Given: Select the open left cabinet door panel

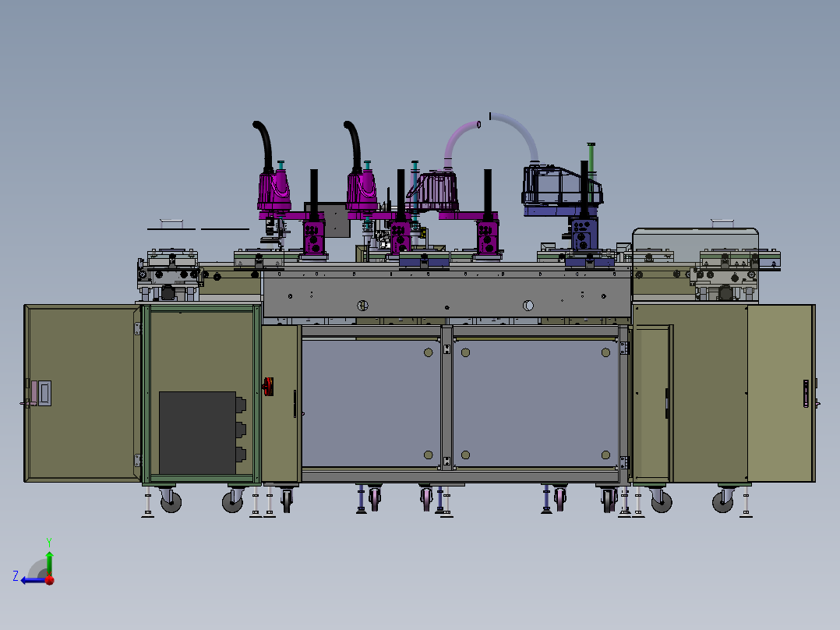Looking at the screenshot, I should coord(83,393).
